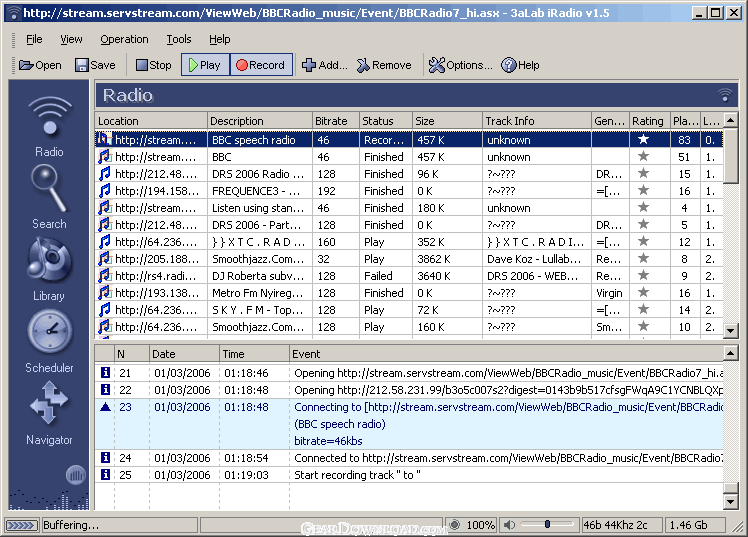
Task: Sort log by Event column header
Action: [506, 354]
